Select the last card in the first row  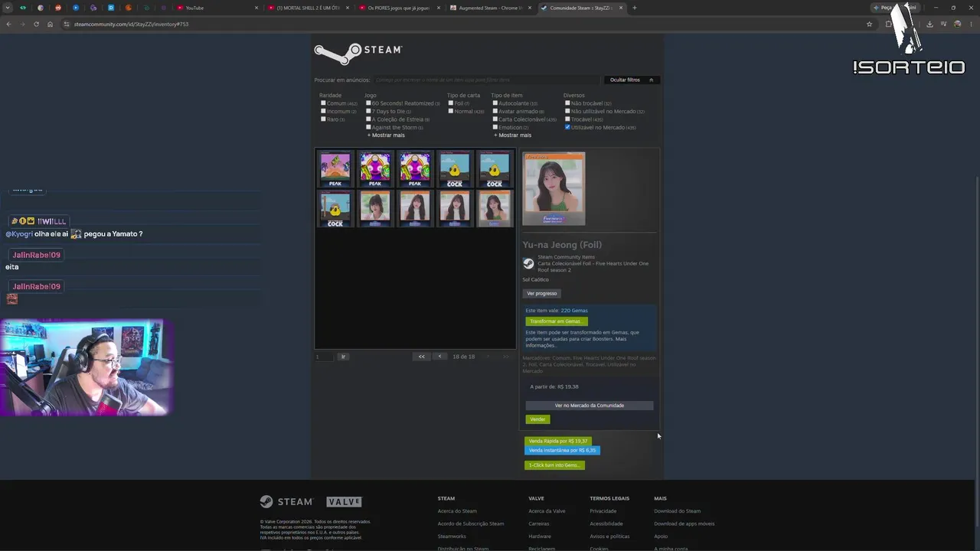(495, 169)
